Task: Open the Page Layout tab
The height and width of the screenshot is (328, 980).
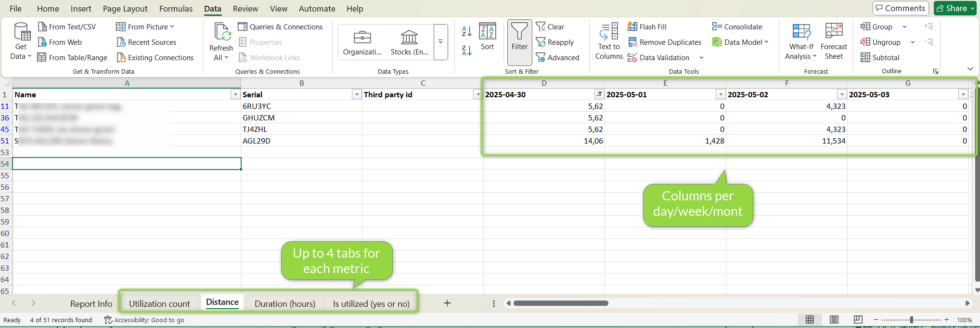Action: point(125,9)
